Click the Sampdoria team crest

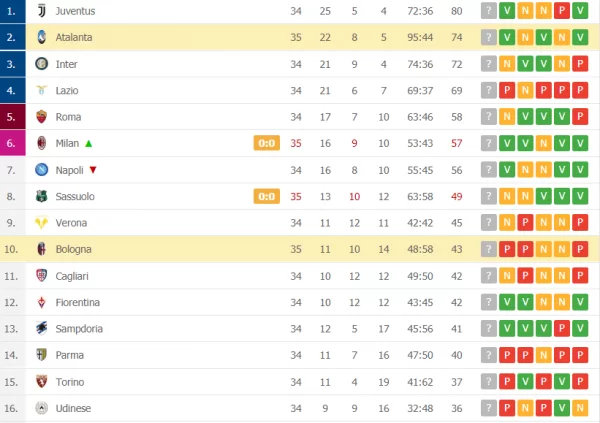coord(41,328)
